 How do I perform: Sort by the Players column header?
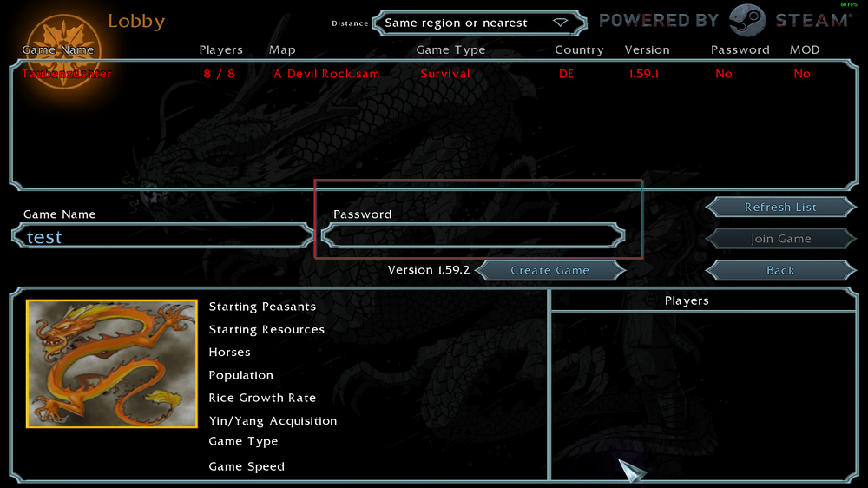(220, 50)
